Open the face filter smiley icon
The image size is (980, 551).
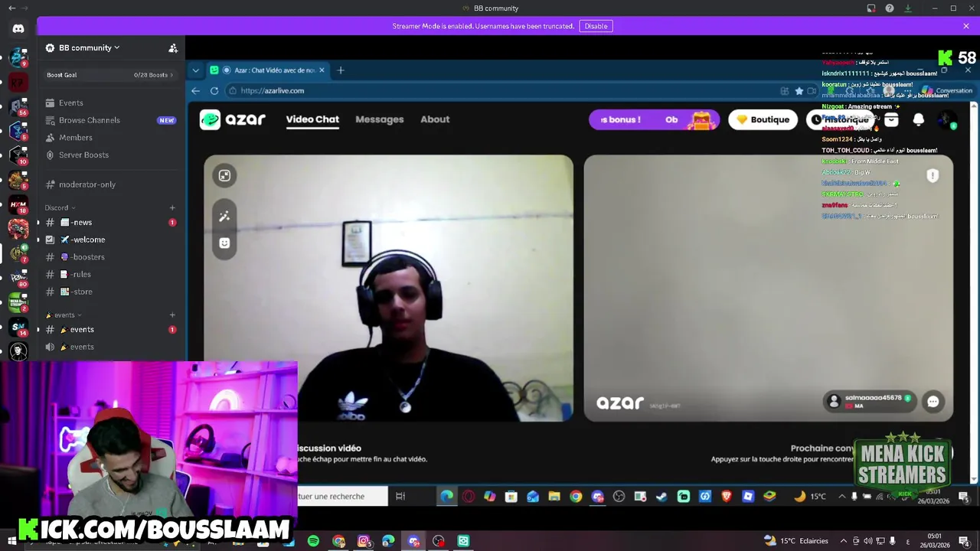tap(224, 243)
